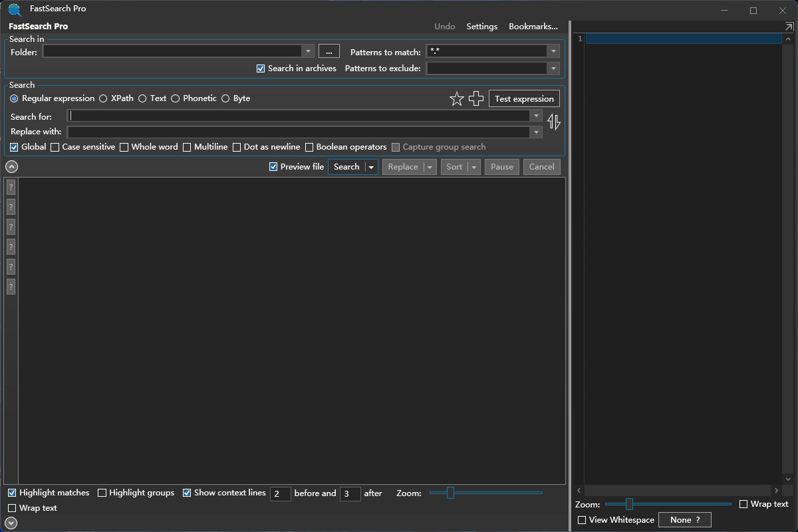Click the FastSearch Pro magnifier app icon
The height and width of the screenshot is (532, 798).
pos(15,9)
